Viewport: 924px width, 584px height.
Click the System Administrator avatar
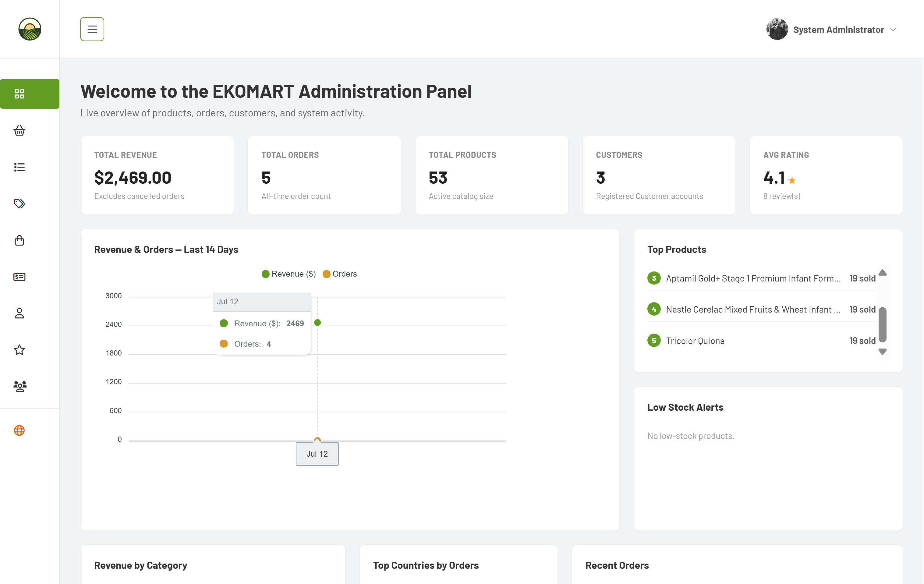tap(777, 29)
